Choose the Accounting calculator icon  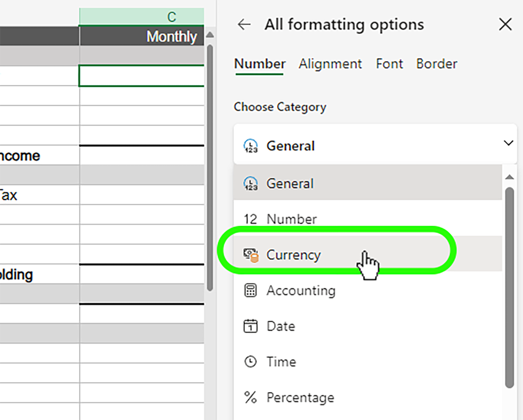(x=251, y=290)
